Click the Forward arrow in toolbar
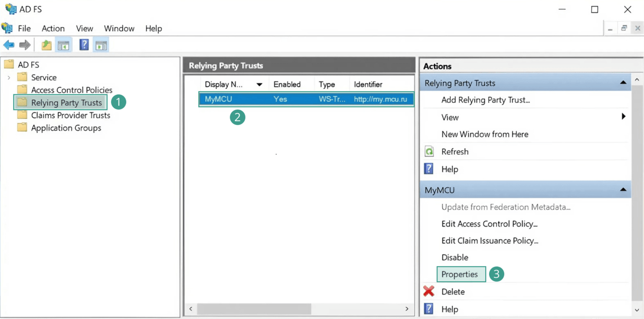The height and width of the screenshot is (319, 644). coord(25,45)
